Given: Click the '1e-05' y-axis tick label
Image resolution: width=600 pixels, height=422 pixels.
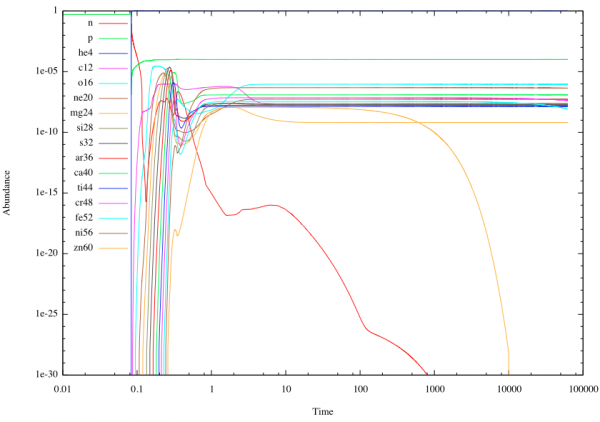Looking at the screenshot, I should 47,71.
